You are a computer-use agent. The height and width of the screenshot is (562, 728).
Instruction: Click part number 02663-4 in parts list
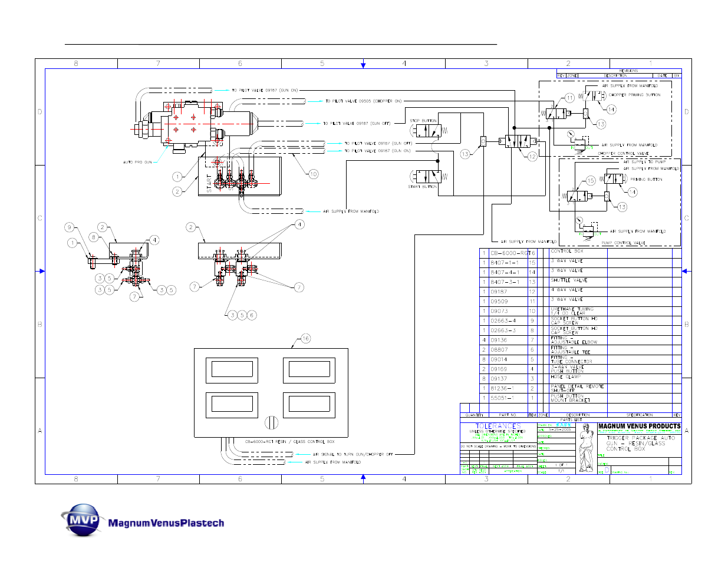pos(503,321)
